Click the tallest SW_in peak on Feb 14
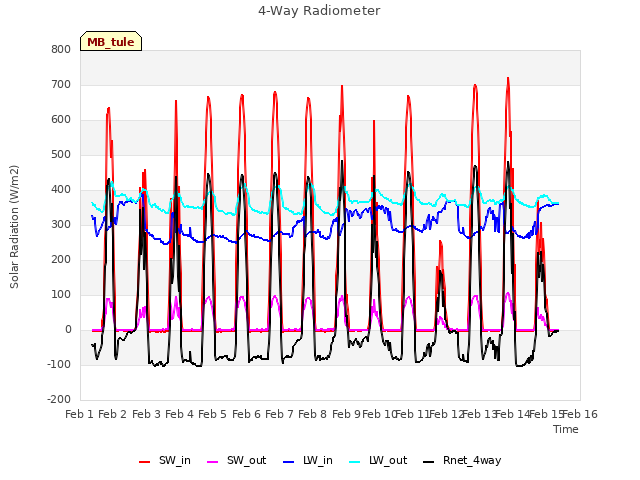 click(x=508, y=78)
